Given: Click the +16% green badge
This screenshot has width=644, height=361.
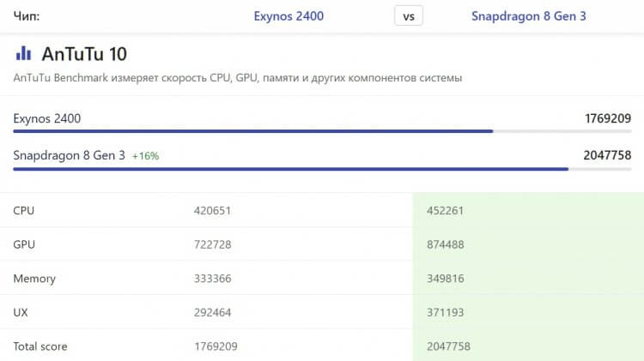Looking at the screenshot, I should click(x=145, y=156).
